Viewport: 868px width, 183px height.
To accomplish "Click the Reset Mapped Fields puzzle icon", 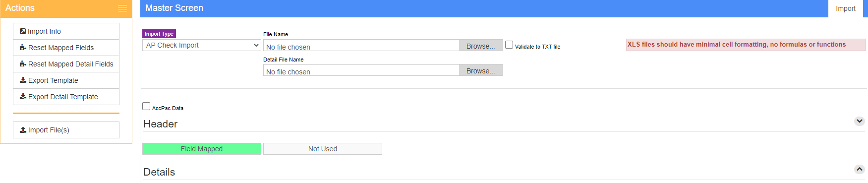I will 23,48.
